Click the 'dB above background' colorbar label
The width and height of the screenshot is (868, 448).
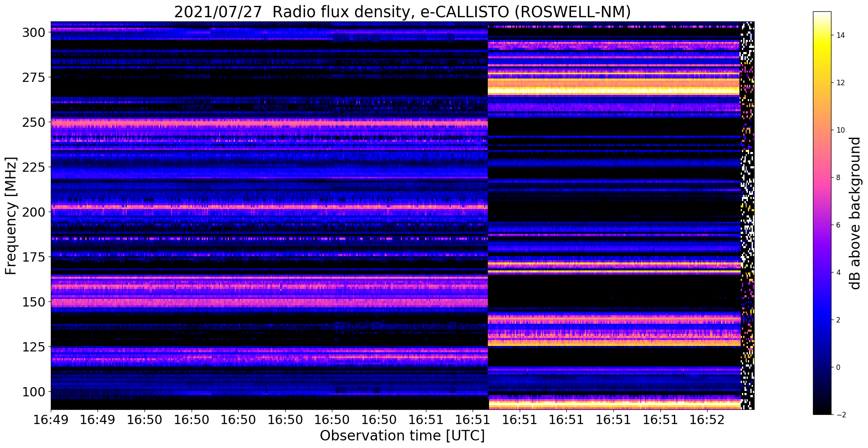click(x=855, y=213)
